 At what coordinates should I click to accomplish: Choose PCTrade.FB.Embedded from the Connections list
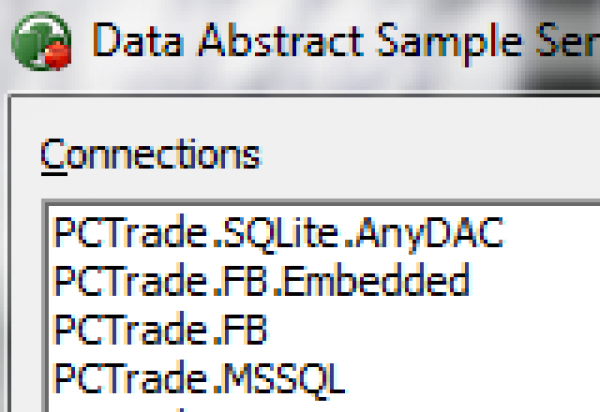point(260,281)
